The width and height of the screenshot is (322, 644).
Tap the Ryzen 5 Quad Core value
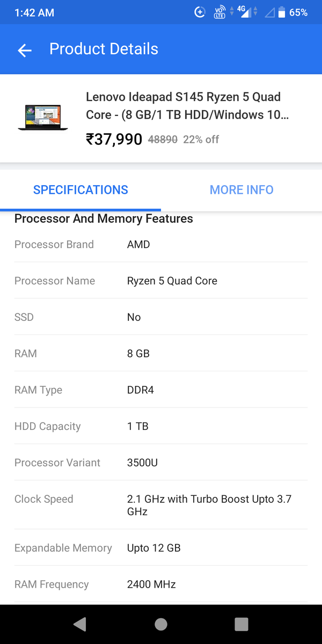172,281
